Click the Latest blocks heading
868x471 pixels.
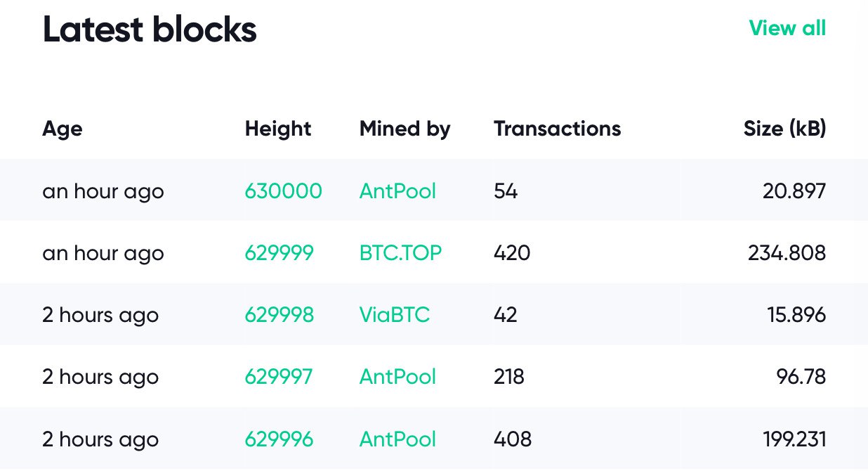click(x=150, y=30)
